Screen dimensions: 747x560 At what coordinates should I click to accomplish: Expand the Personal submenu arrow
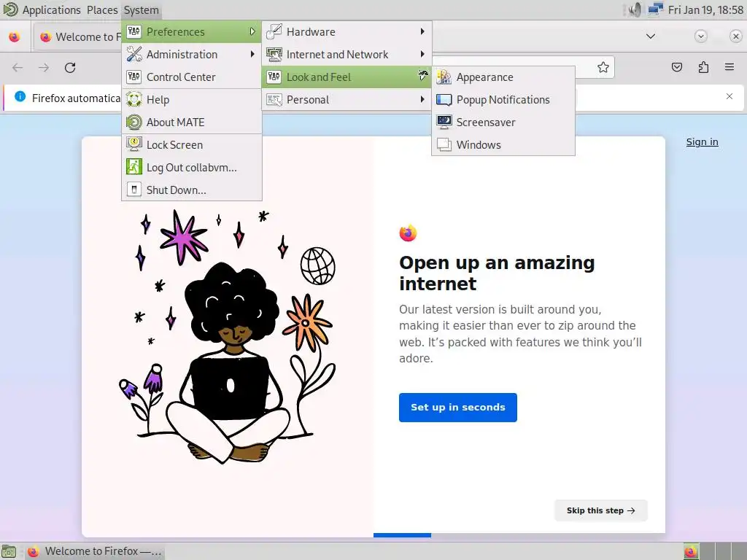(422, 99)
